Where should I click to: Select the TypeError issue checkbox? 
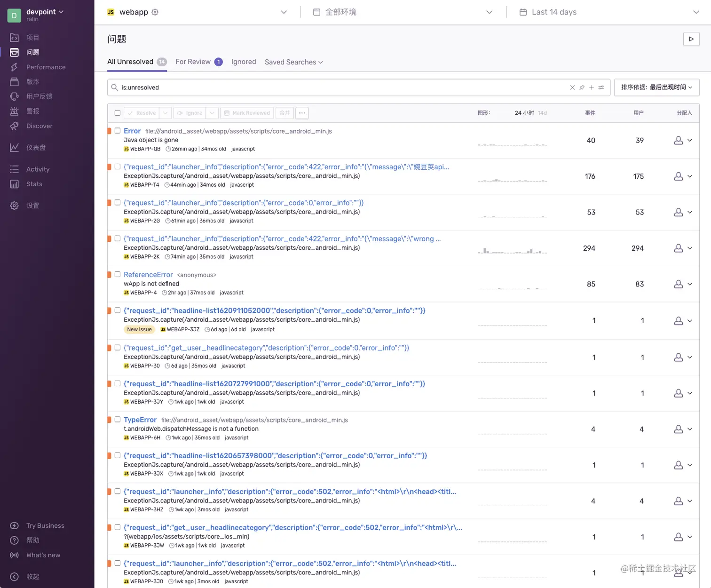click(118, 420)
